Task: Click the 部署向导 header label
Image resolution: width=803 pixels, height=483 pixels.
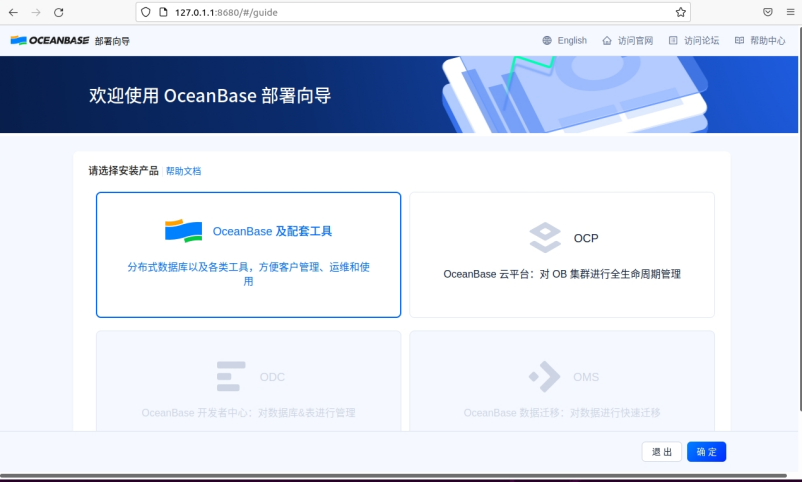Action: (x=112, y=41)
